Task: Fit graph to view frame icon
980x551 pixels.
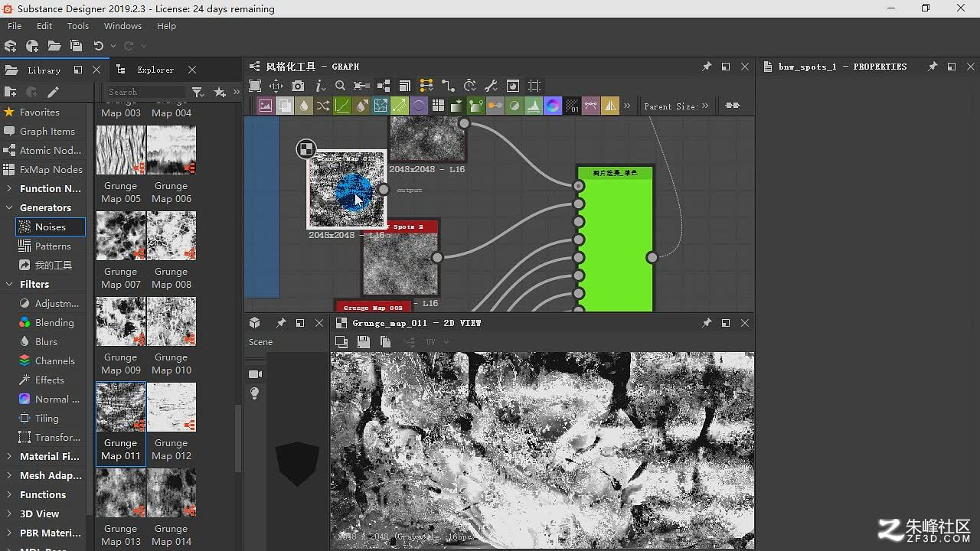Action: click(x=255, y=86)
